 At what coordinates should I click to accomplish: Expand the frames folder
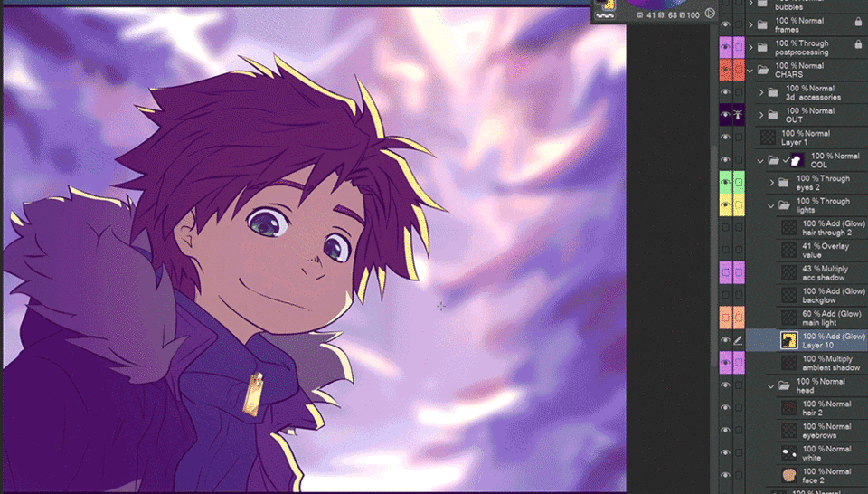tap(750, 25)
